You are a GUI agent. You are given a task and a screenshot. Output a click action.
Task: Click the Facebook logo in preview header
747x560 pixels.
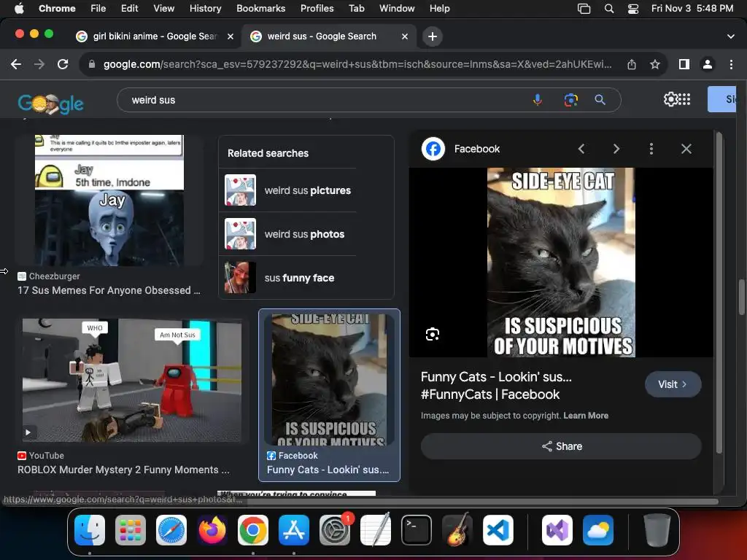tap(433, 149)
